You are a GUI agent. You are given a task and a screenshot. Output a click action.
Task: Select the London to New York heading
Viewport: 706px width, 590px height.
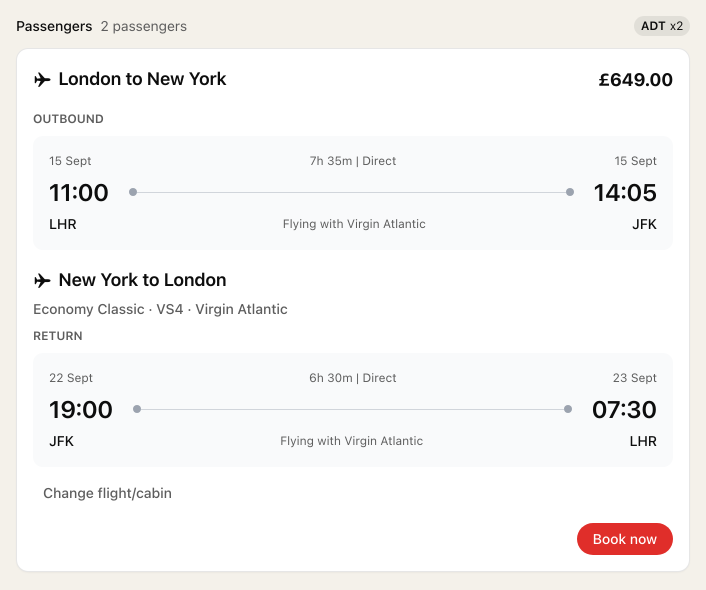142,79
